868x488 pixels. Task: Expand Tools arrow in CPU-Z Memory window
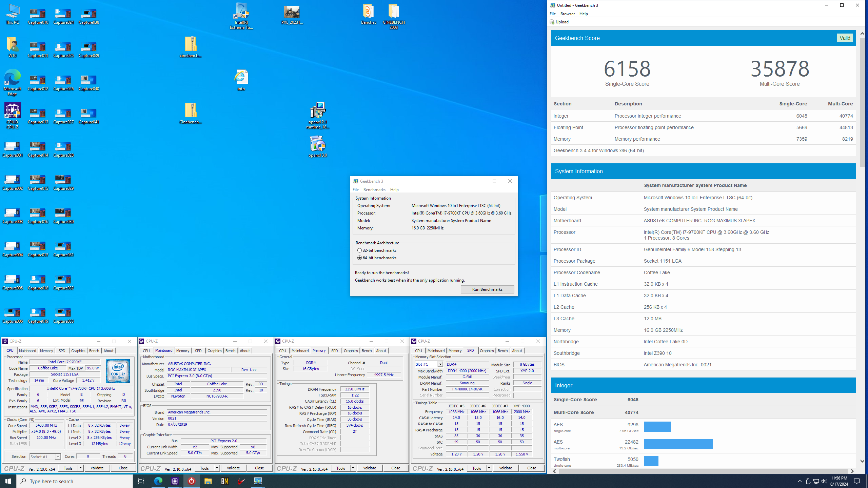click(x=353, y=468)
